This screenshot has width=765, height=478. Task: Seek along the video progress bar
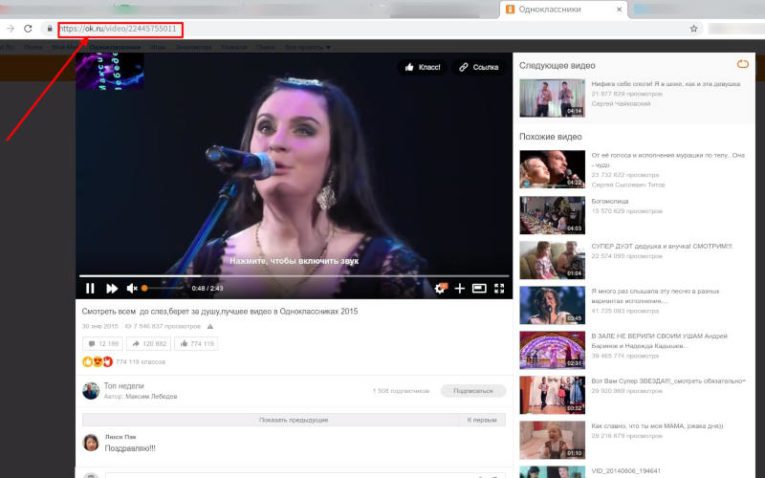coord(294,276)
